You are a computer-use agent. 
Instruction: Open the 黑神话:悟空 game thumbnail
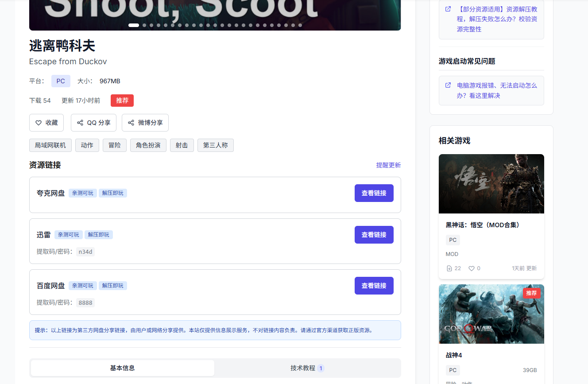491,184
